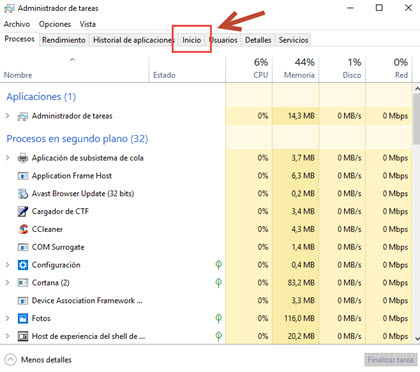Viewport: 420px width, 372px height.
Task: Click the 20,2 MB memory value
Action: pos(301,336)
